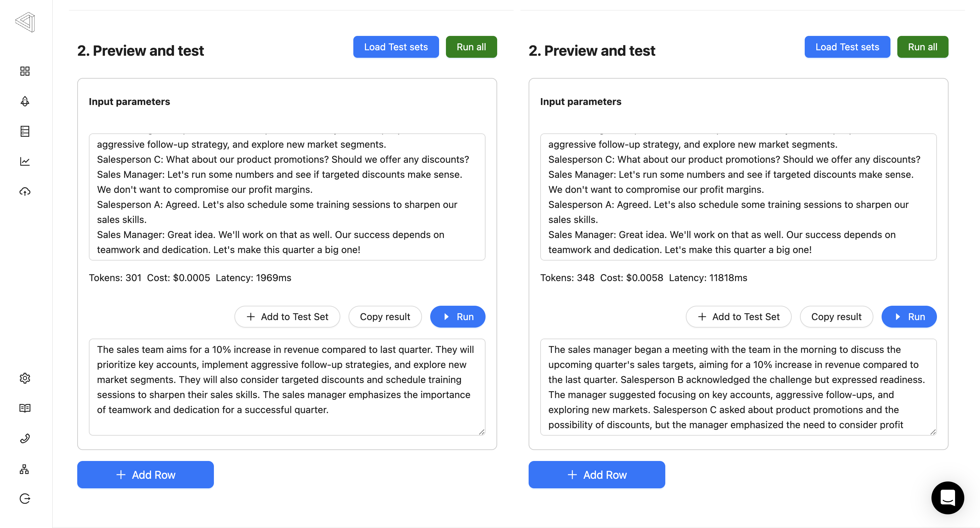This screenshot has width=980, height=528.
Task: Run the left variant's test row
Action: [x=458, y=317]
